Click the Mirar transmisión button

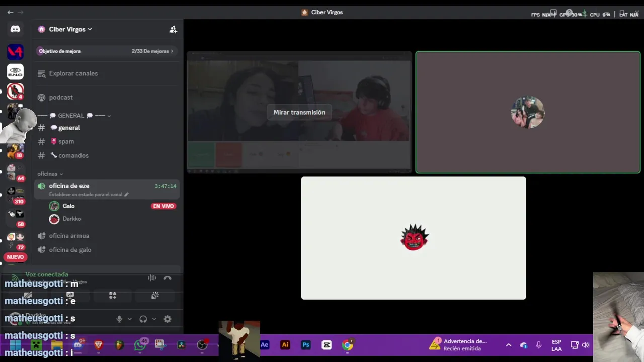(299, 112)
